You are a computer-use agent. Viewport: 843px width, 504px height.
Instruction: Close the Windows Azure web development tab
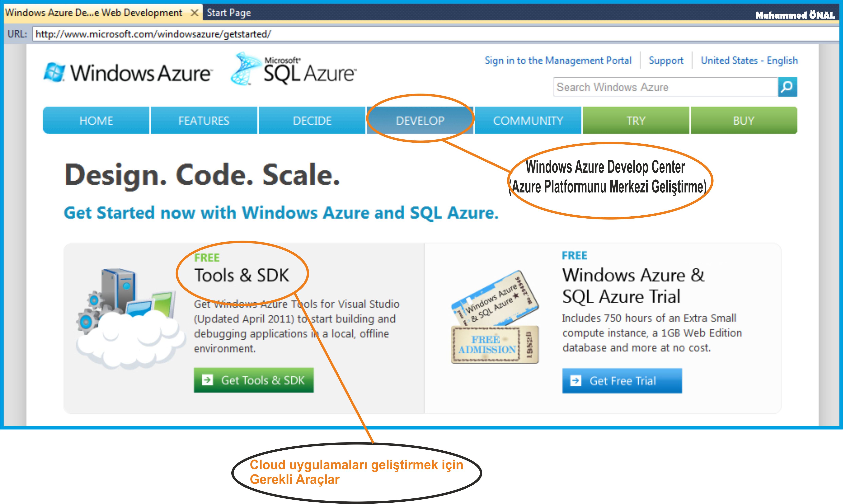194,13
